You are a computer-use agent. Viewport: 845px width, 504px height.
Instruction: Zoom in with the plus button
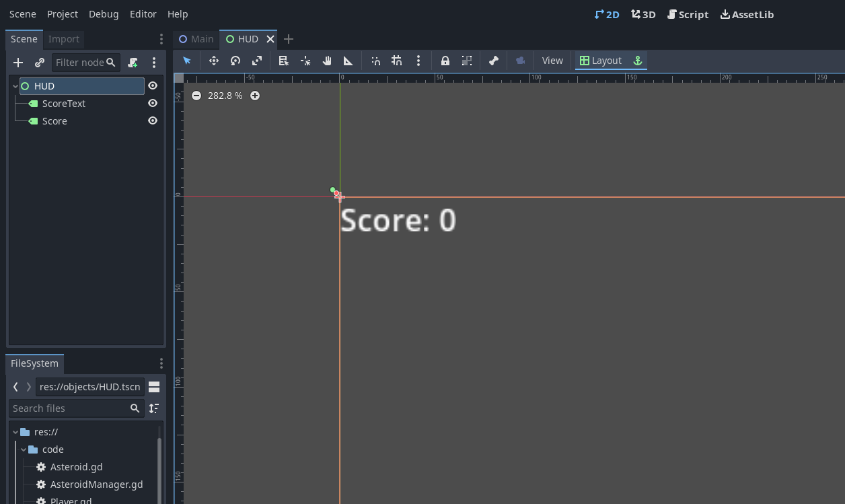pyautogui.click(x=255, y=96)
